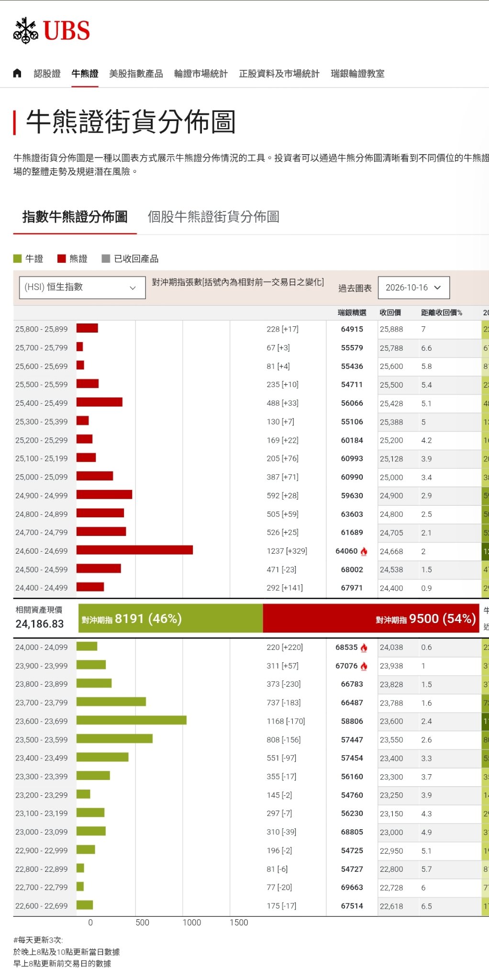Click range label 25,000 - 25,099

42,477
